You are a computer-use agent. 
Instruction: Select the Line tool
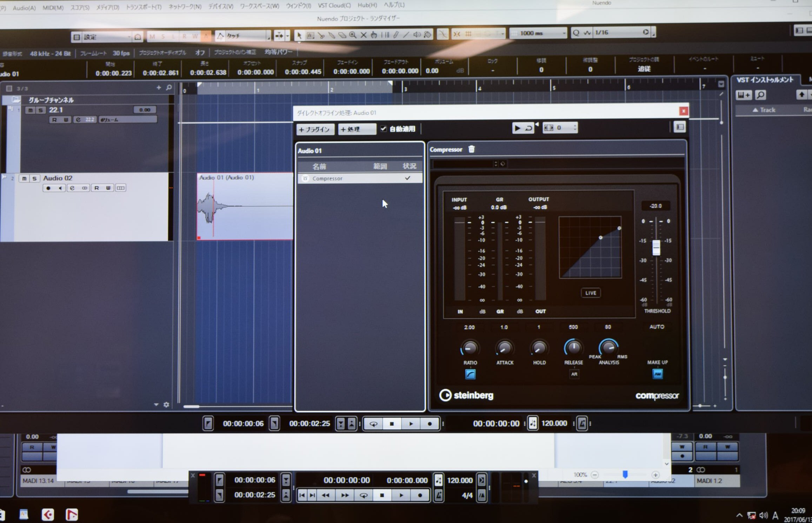point(406,34)
